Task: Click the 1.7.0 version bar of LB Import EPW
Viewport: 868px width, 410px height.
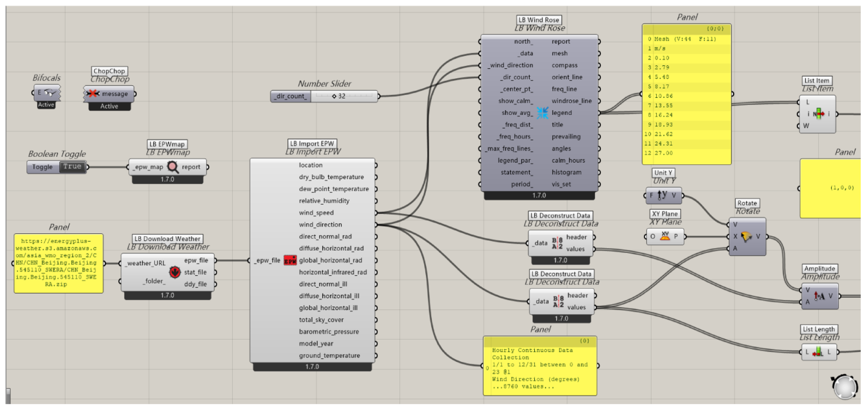Action: click(x=312, y=366)
